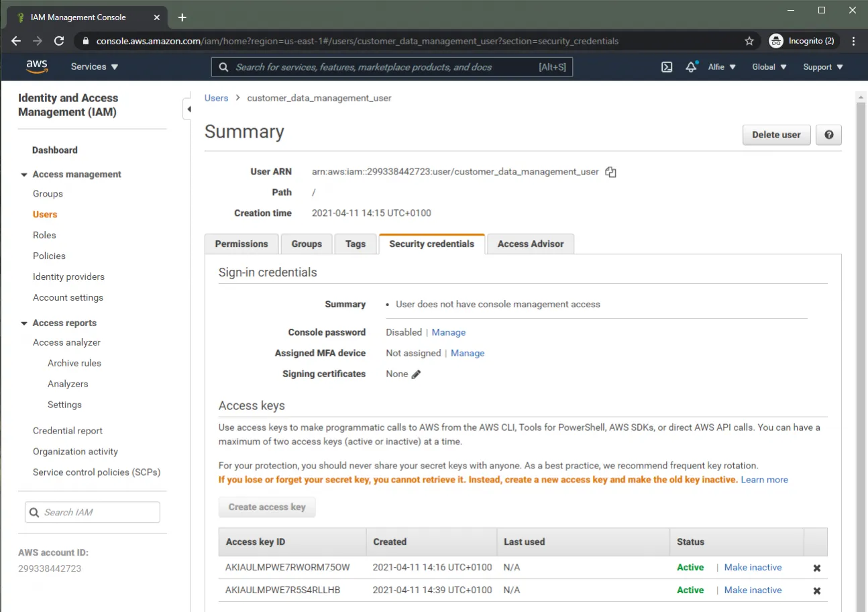Select access key ID AKIAULMPWE7R5S4RLLHB text

pyautogui.click(x=283, y=591)
